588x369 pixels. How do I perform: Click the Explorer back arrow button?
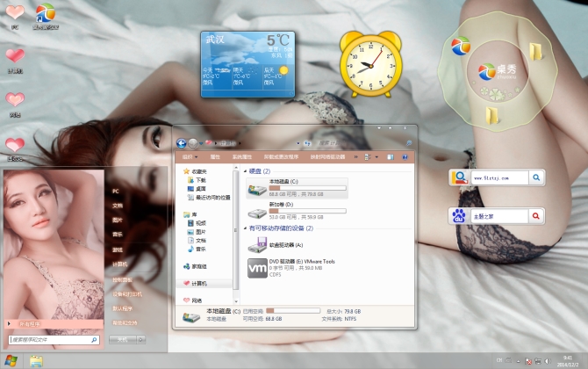pos(182,143)
